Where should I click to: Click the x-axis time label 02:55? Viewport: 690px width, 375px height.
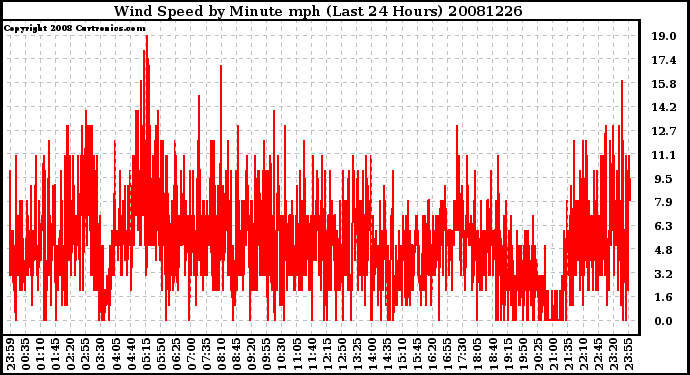pos(86,355)
